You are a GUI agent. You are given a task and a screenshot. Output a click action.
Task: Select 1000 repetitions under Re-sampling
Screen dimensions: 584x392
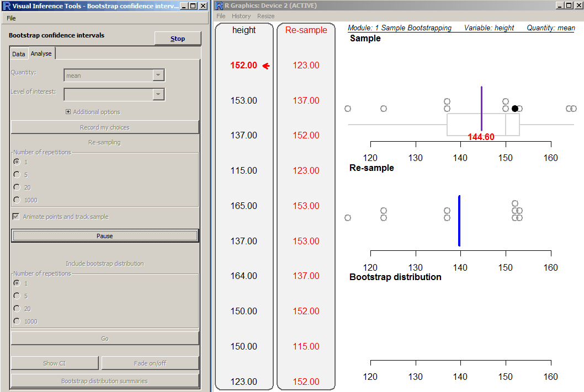[17, 200]
